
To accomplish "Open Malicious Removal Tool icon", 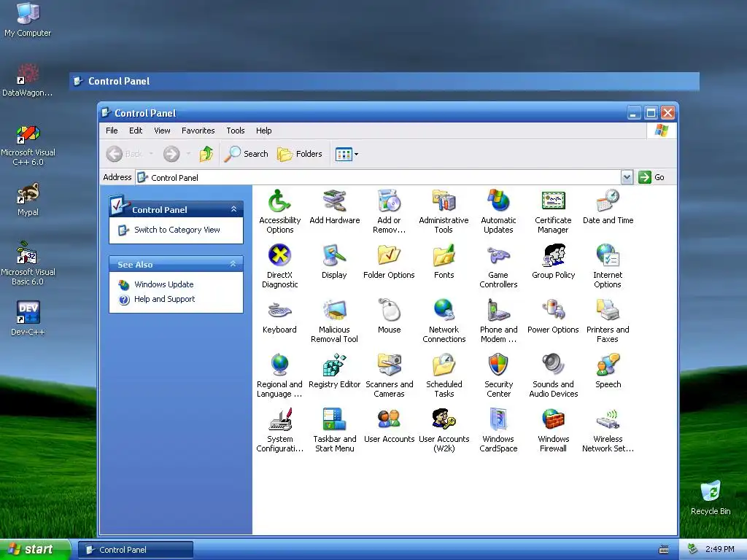I will click(x=334, y=311).
